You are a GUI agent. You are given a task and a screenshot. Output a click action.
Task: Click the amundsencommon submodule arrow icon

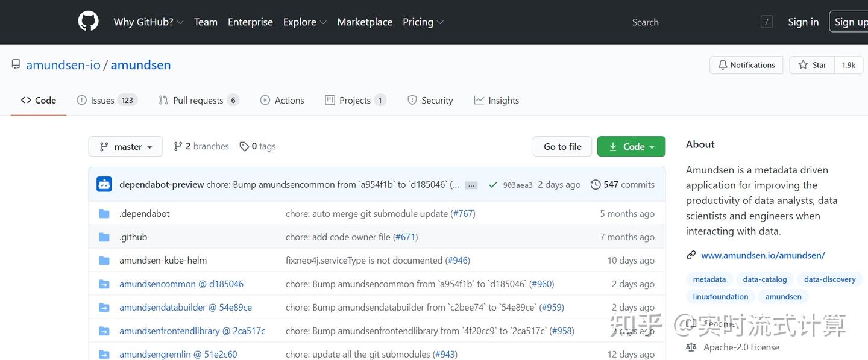(104, 284)
